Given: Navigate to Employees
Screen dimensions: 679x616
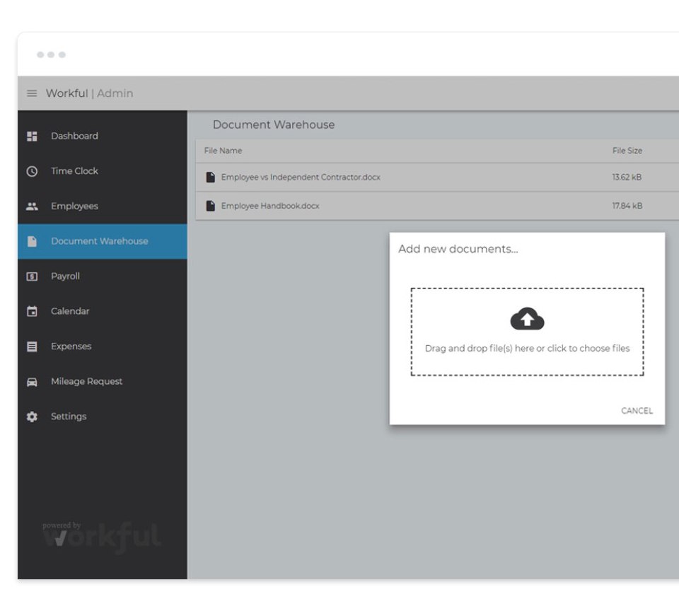Looking at the screenshot, I should click(x=74, y=206).
